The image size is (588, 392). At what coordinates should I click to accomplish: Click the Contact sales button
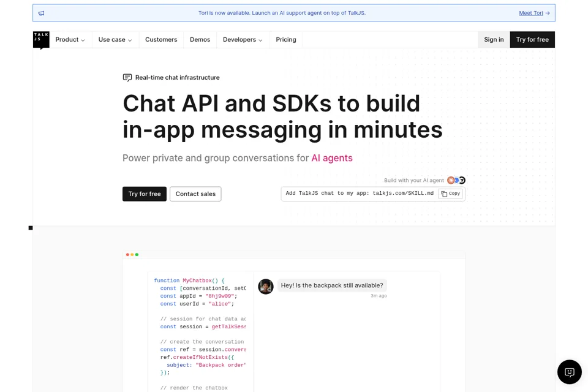coord(195,194)
